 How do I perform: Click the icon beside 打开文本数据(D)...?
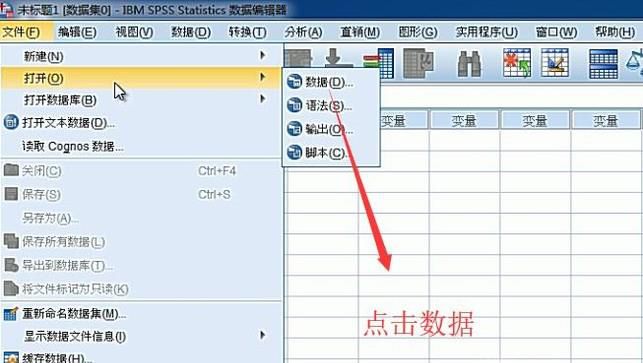pyautogui.click(x=11, y=122)
